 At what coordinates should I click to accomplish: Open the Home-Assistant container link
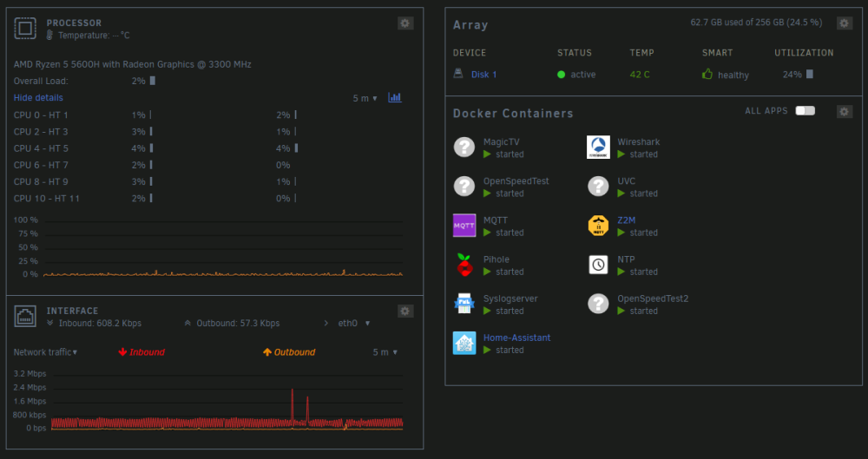(x=517, y=338)
